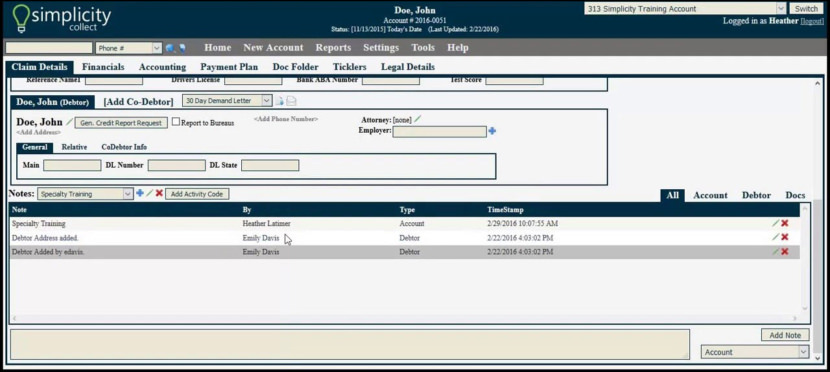
Task: Show only Debtor notes tab
Action: tap(756, 195)
